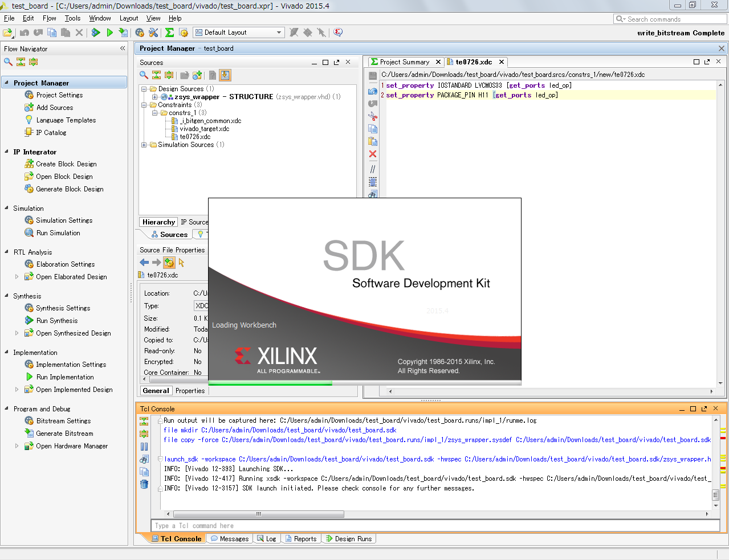729x560 pixels.
Task: Click the red X delete icon in editor
Action: (x=373, y=154)
